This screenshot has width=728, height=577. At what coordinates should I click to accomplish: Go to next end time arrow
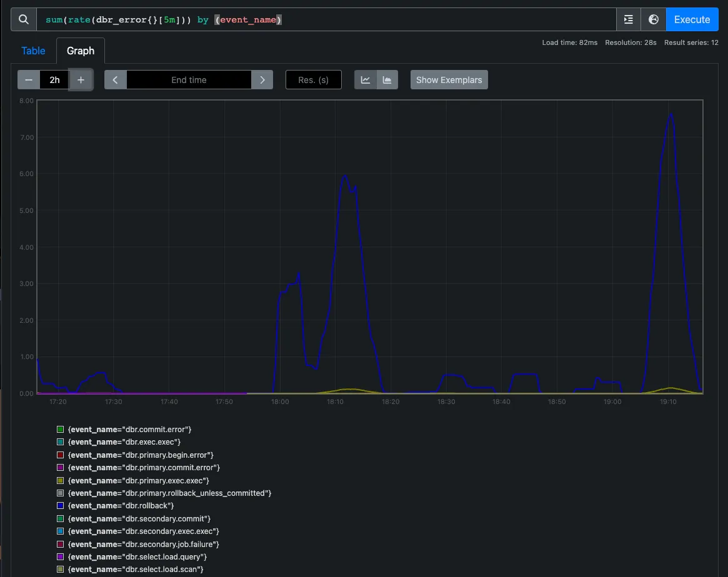[262, 80]
